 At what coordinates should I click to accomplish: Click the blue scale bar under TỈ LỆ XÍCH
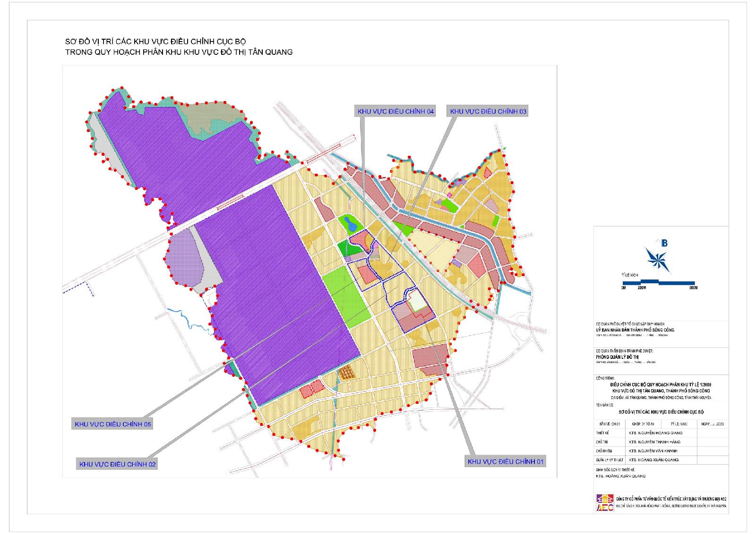click(660, 282)
